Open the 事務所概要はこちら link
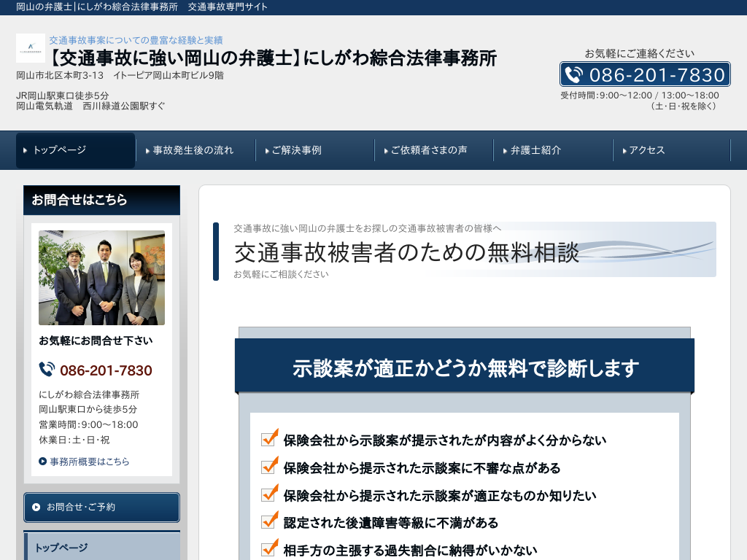 tap(89, 462)
